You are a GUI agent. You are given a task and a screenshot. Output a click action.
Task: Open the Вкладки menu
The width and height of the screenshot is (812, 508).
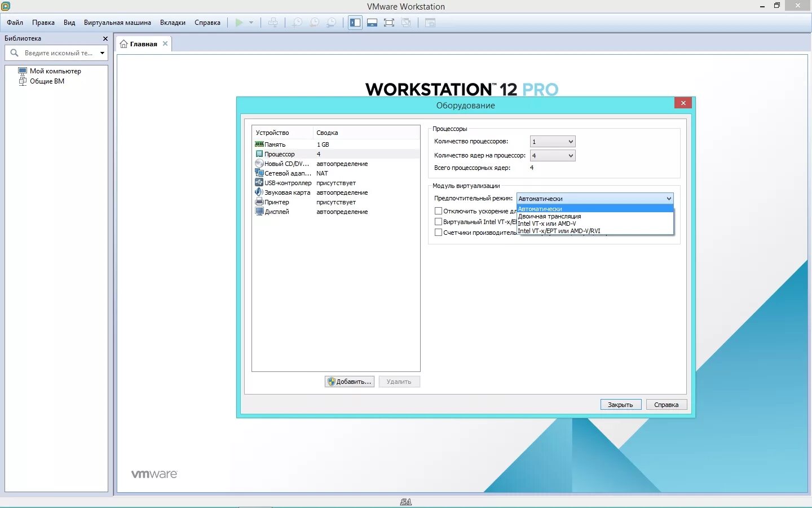(x=173, y=23)
